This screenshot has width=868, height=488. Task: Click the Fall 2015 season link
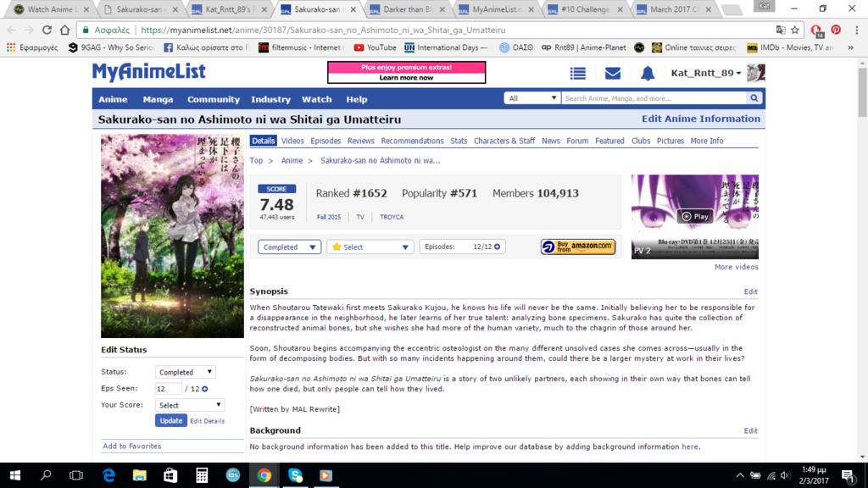(x=329, y=217)
